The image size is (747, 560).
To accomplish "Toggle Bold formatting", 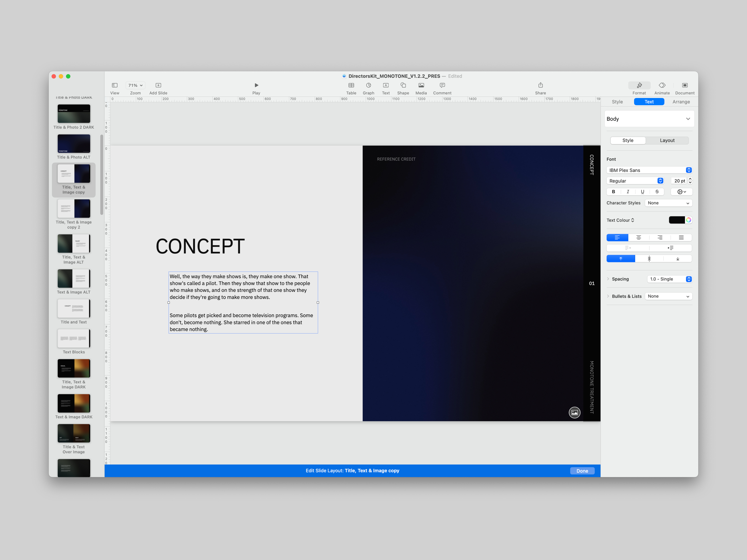I will click(x=613, y=192).
